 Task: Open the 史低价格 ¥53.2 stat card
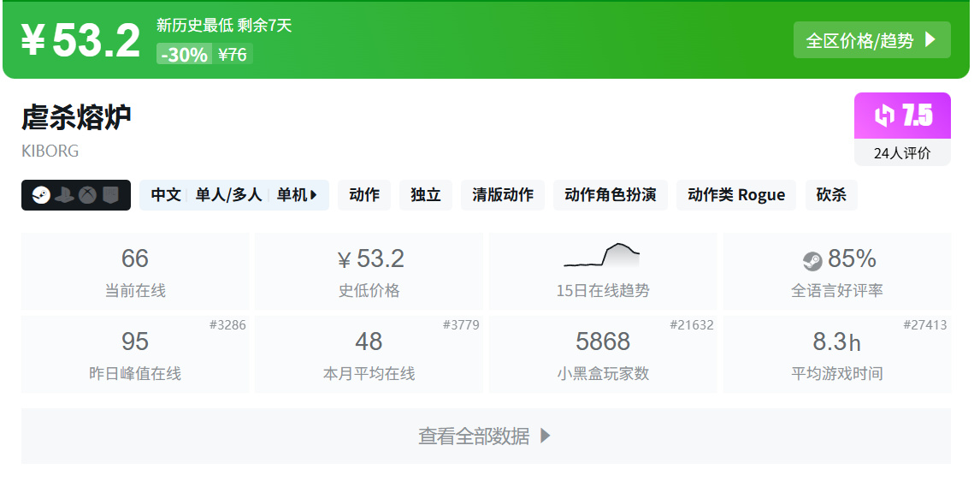click(x=369, y=271)
